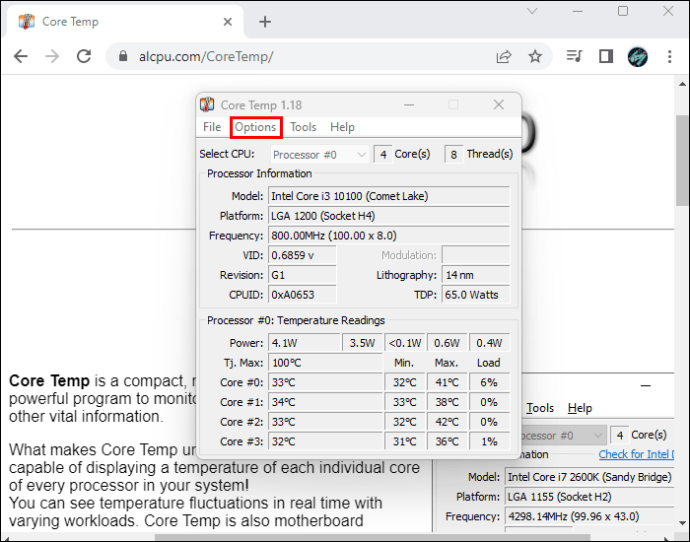Open the media control playlist icon

coord(574,56)
